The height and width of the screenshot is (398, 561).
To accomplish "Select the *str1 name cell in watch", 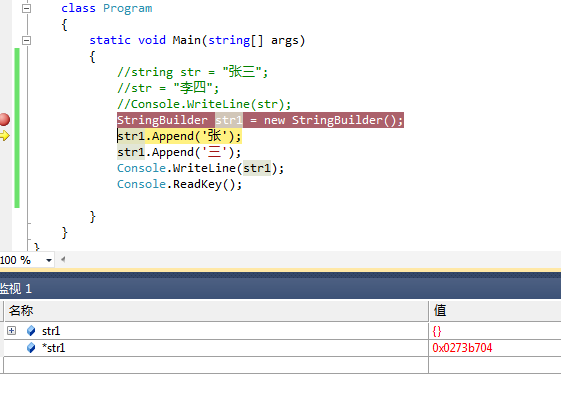I will [216, 348].
